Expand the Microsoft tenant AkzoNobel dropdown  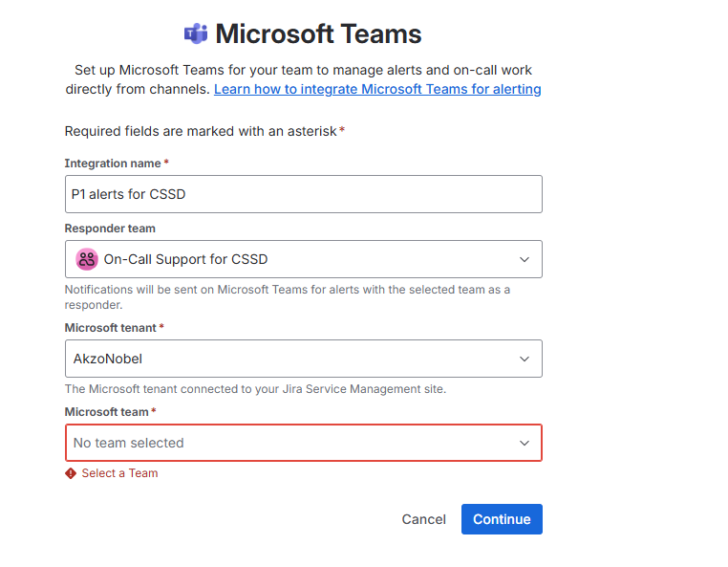[304, 359]
